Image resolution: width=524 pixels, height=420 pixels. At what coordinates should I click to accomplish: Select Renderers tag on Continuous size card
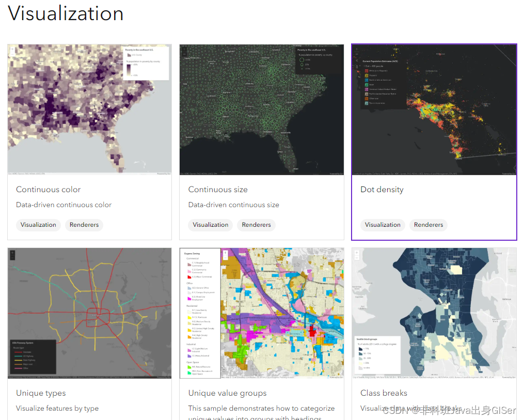(x=256, y=225)
